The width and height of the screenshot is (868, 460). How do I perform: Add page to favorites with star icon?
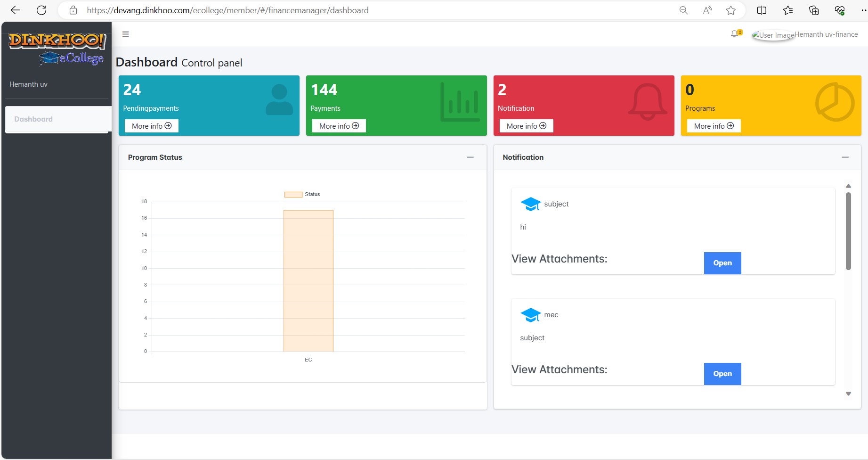(x=731, y=10)
